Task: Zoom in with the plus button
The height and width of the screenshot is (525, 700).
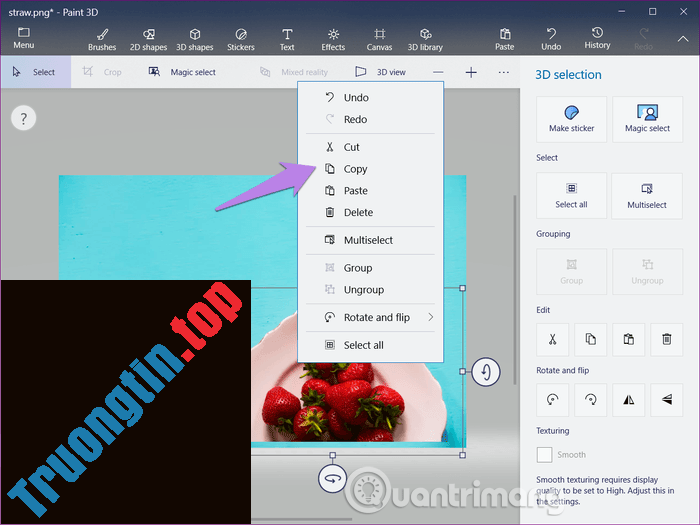Action: (x=471, y=72)
